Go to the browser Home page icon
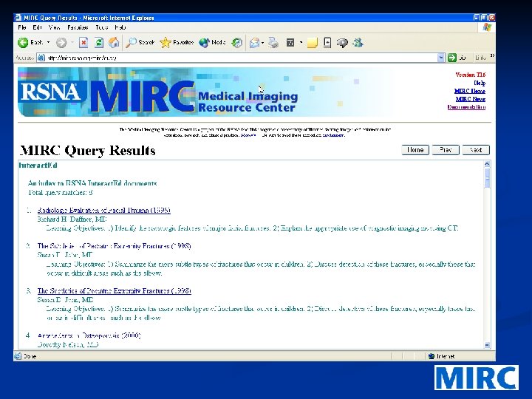Viewport: 532px width, 399px height. point(114,42)
